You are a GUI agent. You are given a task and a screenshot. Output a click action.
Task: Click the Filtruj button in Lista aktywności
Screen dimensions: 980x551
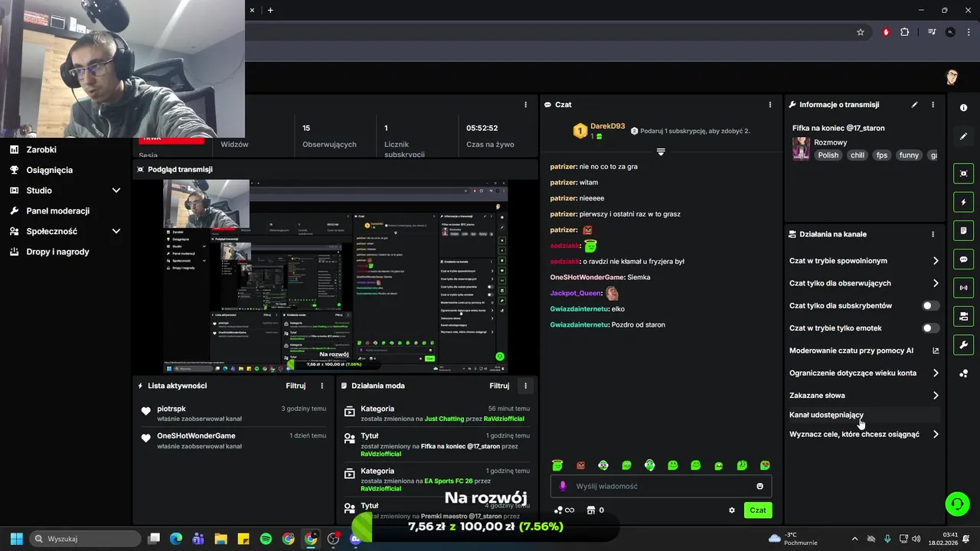pos(296,386)
